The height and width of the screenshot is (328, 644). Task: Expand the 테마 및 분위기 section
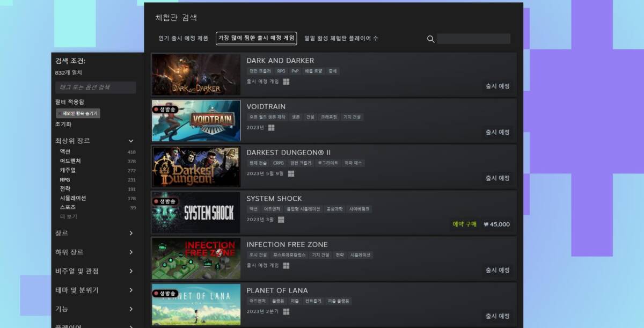point(96,290)
